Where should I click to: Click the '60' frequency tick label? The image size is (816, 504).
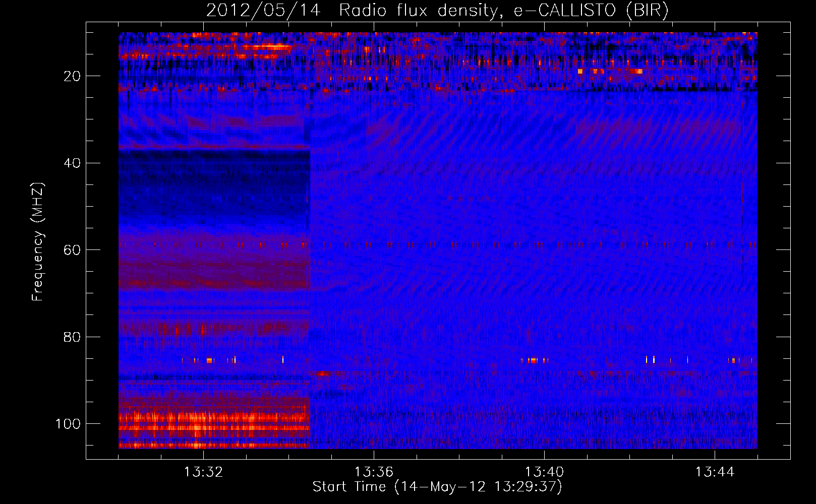click(x=72, y=250)
